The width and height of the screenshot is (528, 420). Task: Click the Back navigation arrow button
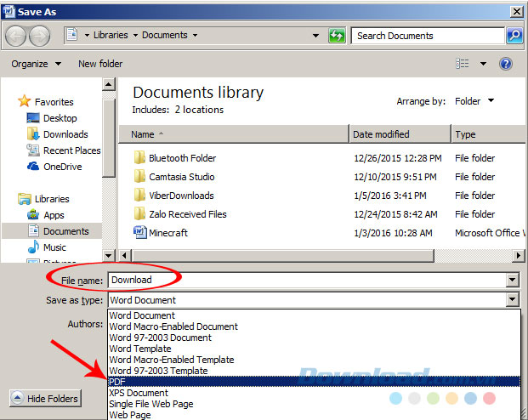click(x=15, y=36)
